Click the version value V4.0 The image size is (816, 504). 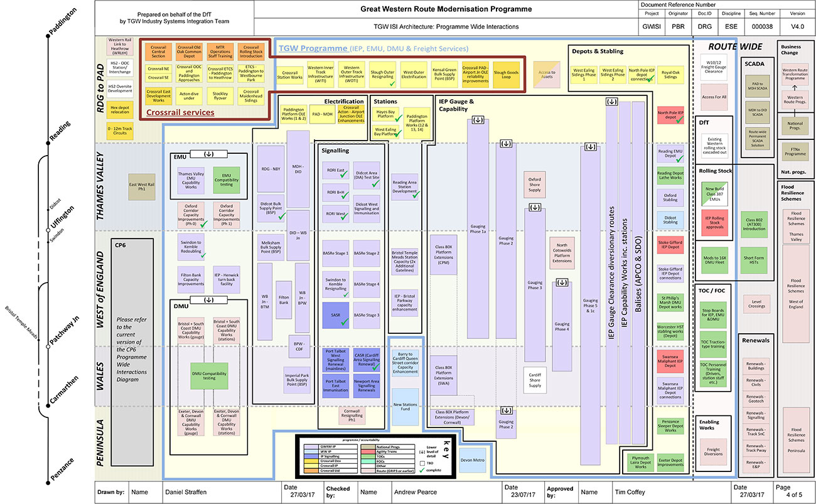point(797,27)
